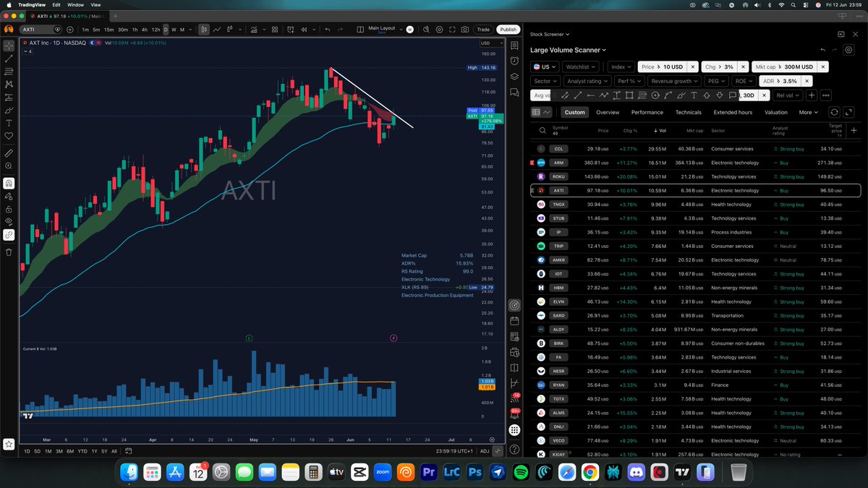The height and width of the screenshot is (488, 868).
Task: Click the Publish button
Action: click(508, 30)
